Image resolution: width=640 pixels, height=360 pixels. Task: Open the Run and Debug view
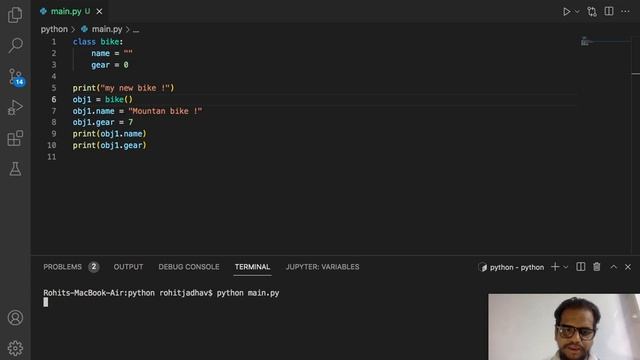pos(15,107)
